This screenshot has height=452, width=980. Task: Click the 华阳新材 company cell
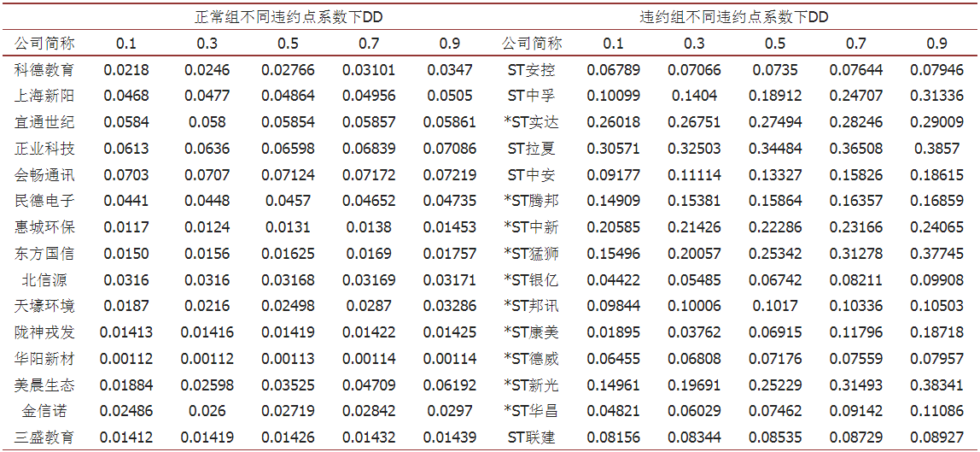coord(44,358)
